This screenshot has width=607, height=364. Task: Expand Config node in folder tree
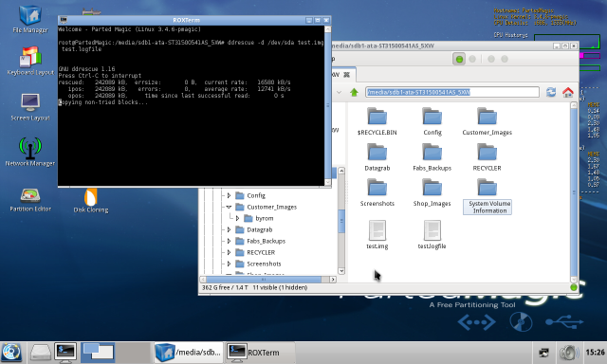click(x=229, y=195)
